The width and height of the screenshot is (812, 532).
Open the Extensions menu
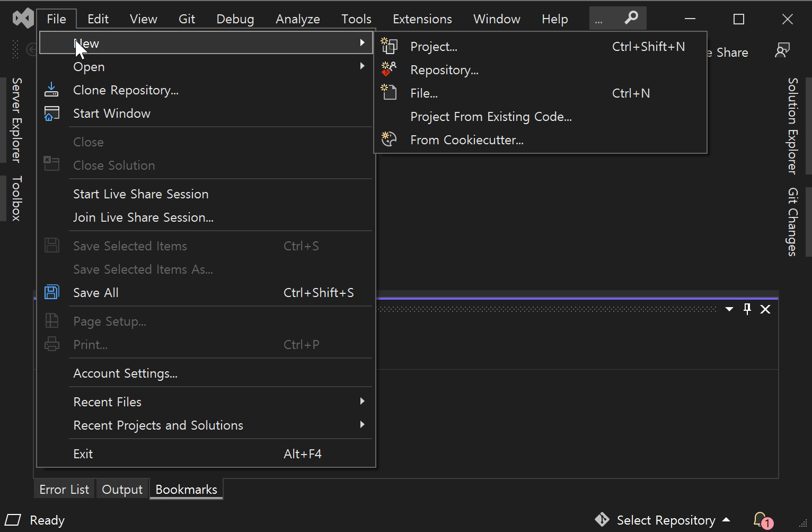pyautogui.click(x=422, y=19)
